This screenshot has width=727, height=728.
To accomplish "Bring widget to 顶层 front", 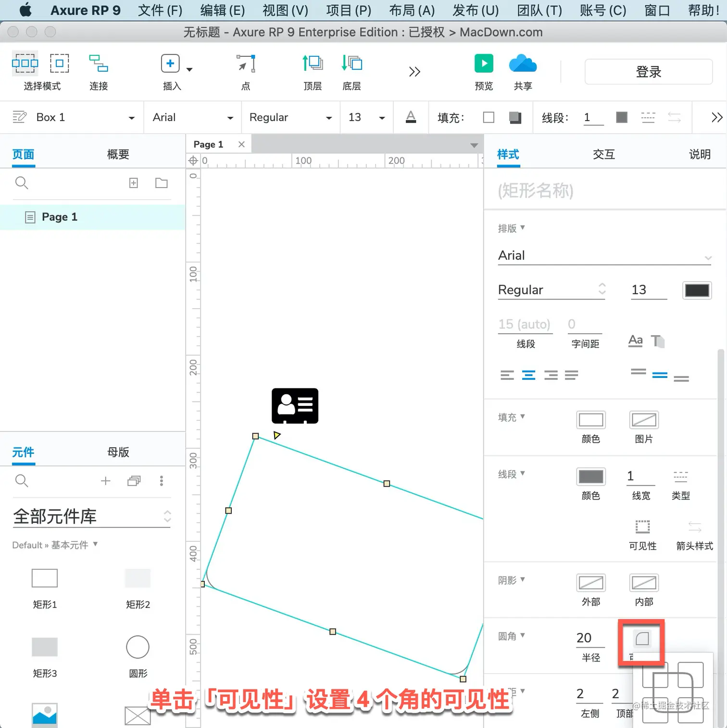I will (x=313, y=63).
